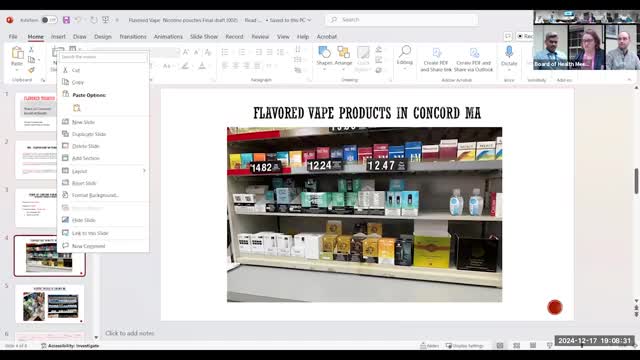Switch to the Transitions tab
This screenshot has width=640, height=360.
133,37
